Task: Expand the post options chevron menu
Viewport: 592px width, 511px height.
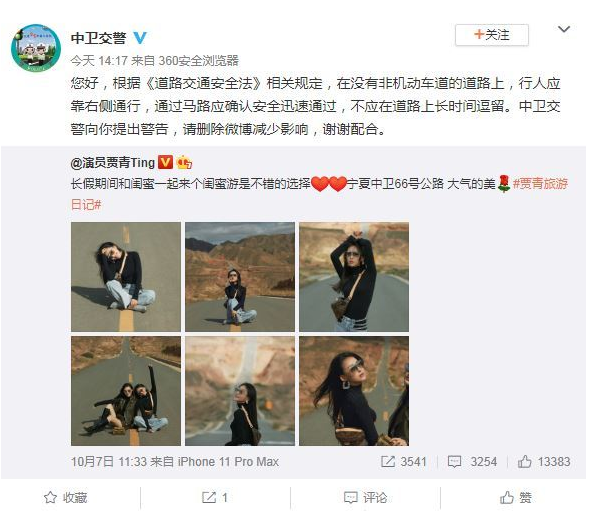Action: 564,29
